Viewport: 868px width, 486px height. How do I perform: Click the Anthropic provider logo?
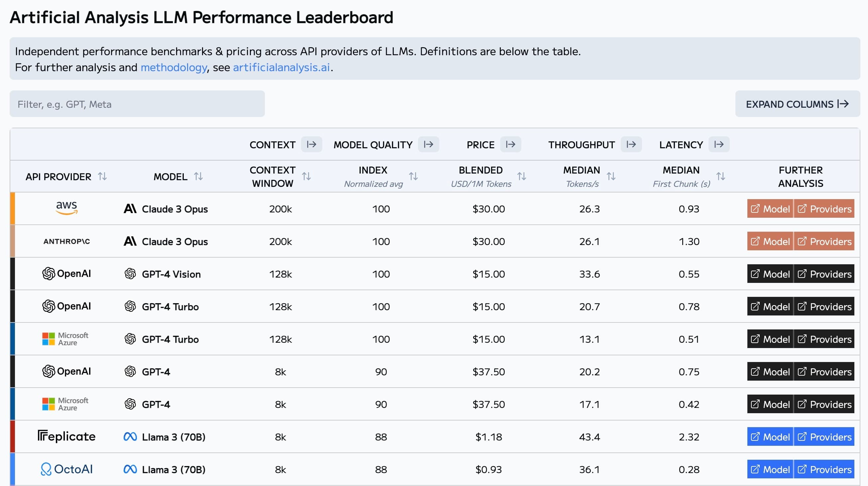67,241
